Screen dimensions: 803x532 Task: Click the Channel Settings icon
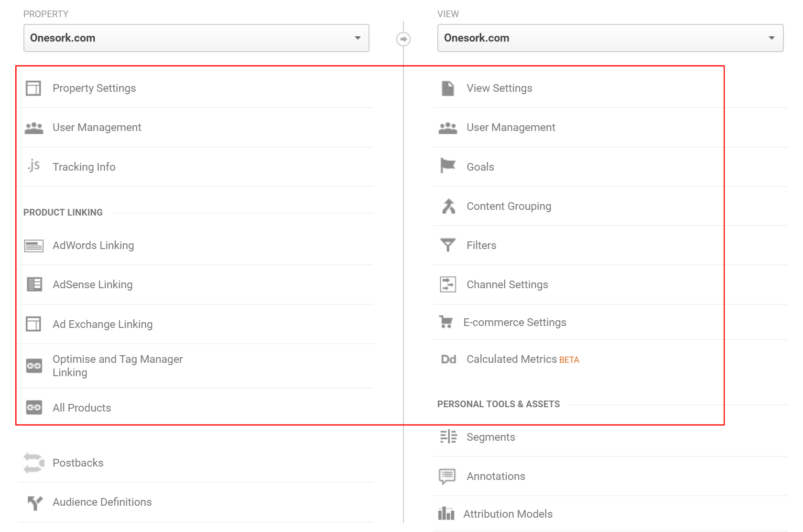pyautogui.click(x=448, y=284)
